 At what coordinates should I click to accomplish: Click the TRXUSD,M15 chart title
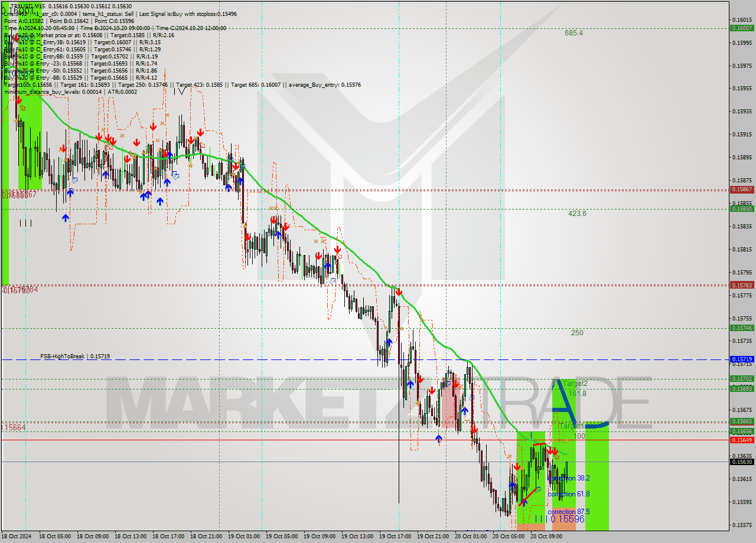28,6
